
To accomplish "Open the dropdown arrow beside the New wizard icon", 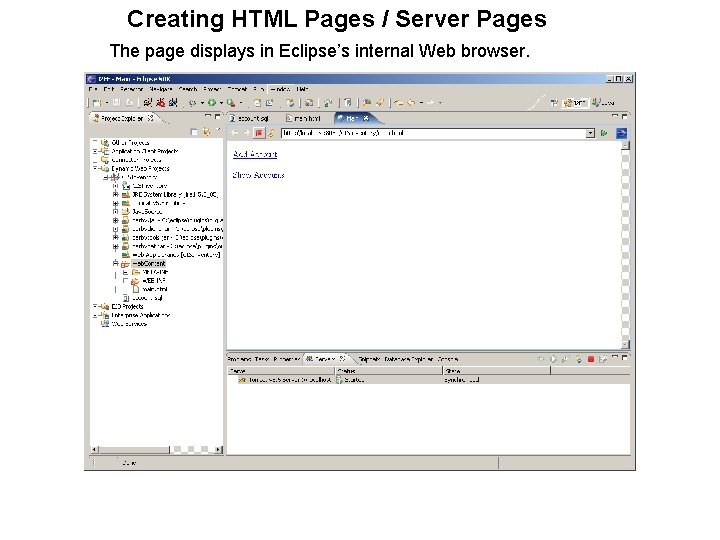I will [107, 103].
